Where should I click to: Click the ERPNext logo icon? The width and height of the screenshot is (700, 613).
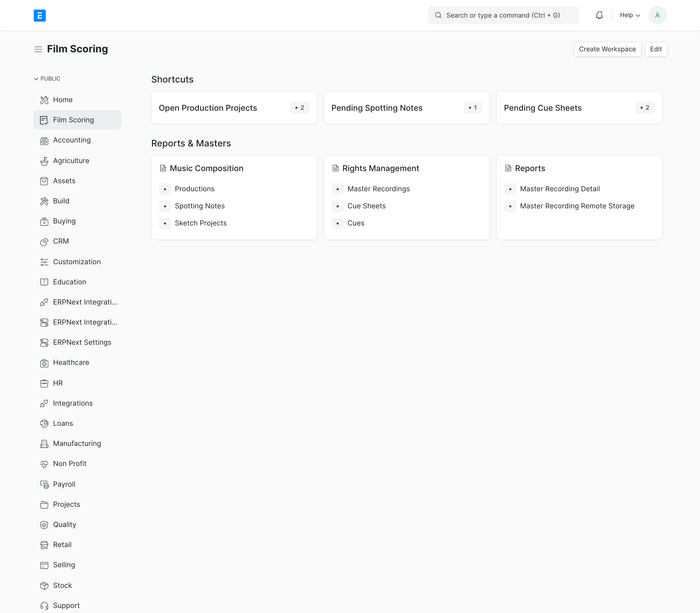pos(40,15)
